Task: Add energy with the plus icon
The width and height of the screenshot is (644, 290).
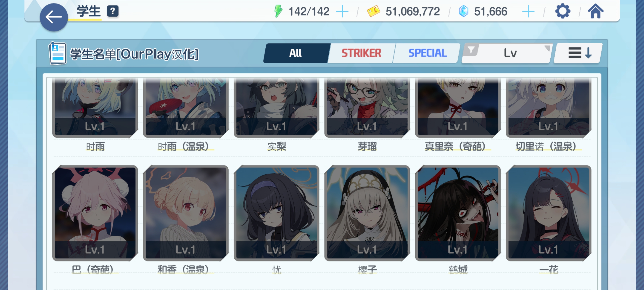Action: [x=342, y=12]
